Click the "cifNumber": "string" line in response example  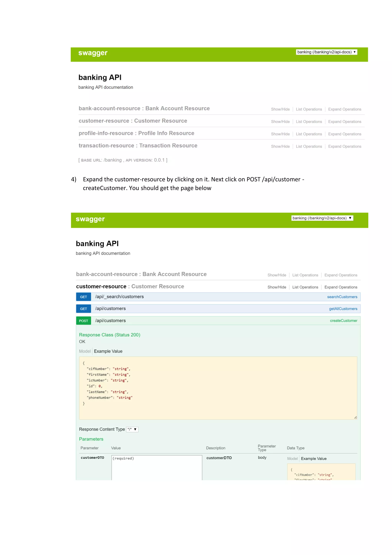coord(108,369)
